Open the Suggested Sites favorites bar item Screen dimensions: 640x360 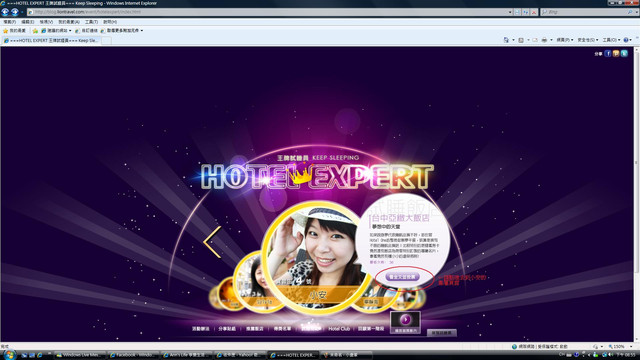[56, 31]
